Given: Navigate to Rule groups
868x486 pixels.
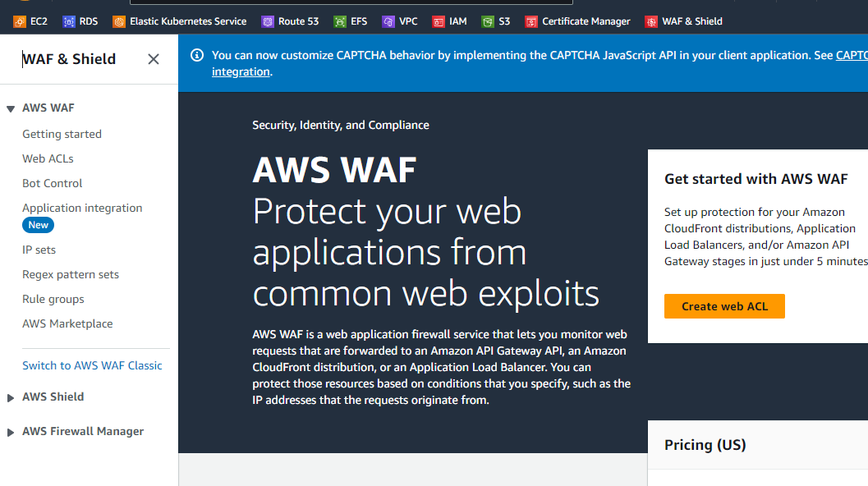Looking at the screenshot, I should 53,299.
